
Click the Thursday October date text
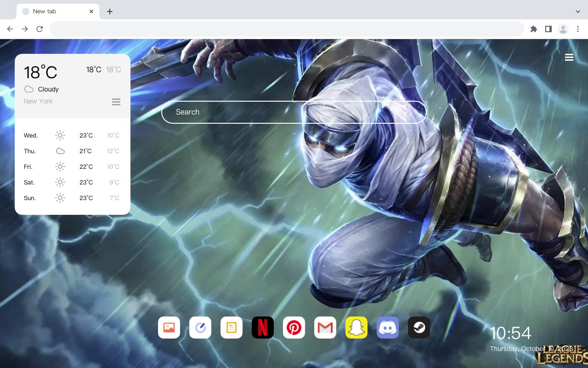click(x=531, y=349)
